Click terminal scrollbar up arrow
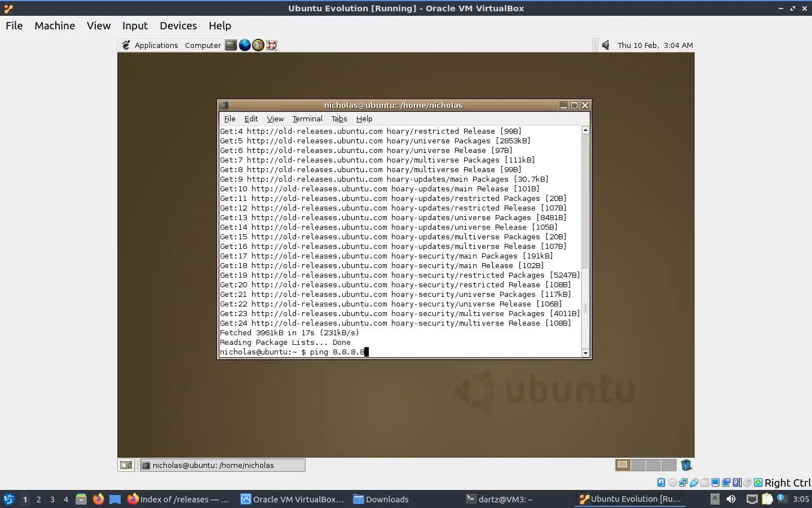 tap(585, 130)
